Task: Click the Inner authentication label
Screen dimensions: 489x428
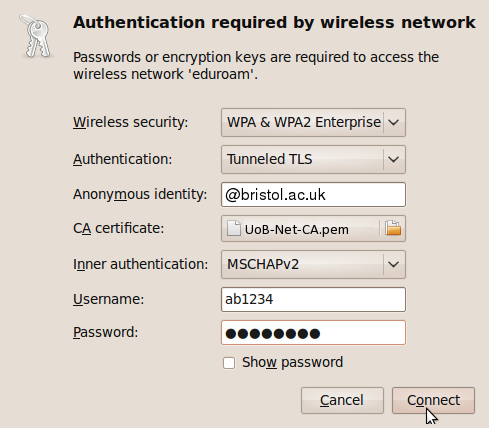Action: pos(141,264)
